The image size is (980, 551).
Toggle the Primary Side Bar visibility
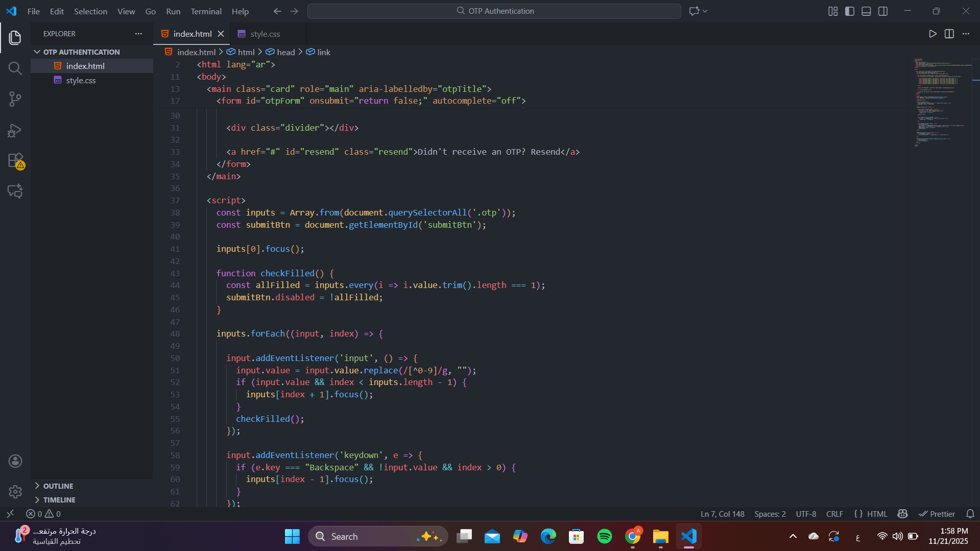coord(850,11)
